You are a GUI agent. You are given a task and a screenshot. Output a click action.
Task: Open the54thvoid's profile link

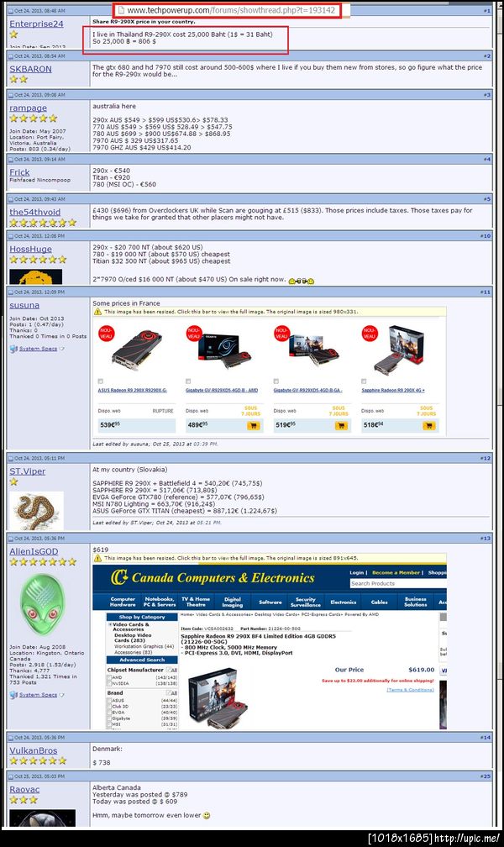tap(34, 212)
